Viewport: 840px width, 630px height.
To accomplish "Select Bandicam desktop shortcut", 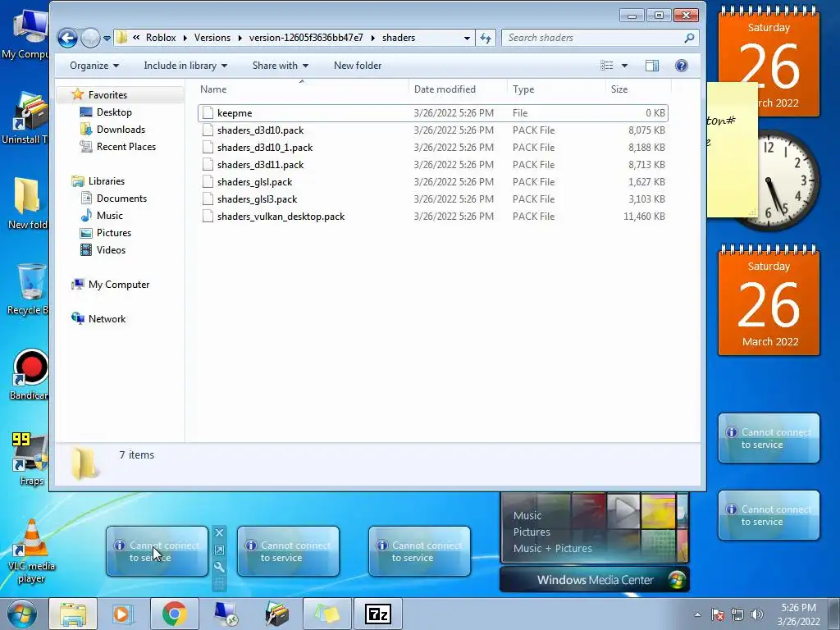I will pos(28,375).
